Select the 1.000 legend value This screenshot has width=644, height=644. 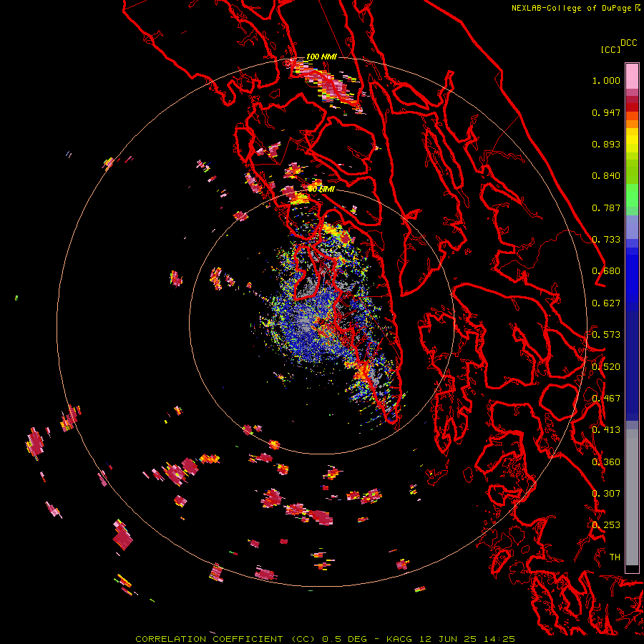pyautogui.click(x=606, y=80)
